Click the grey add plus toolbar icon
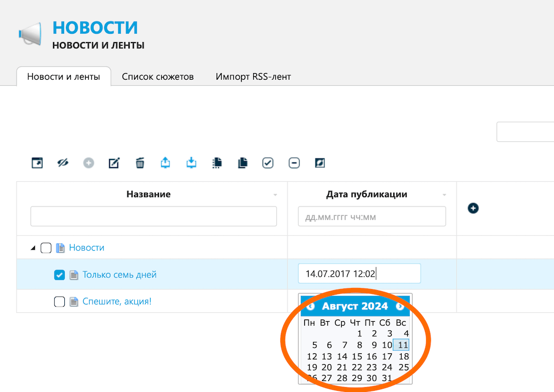 pyautogui.click(x=89, y=163)
